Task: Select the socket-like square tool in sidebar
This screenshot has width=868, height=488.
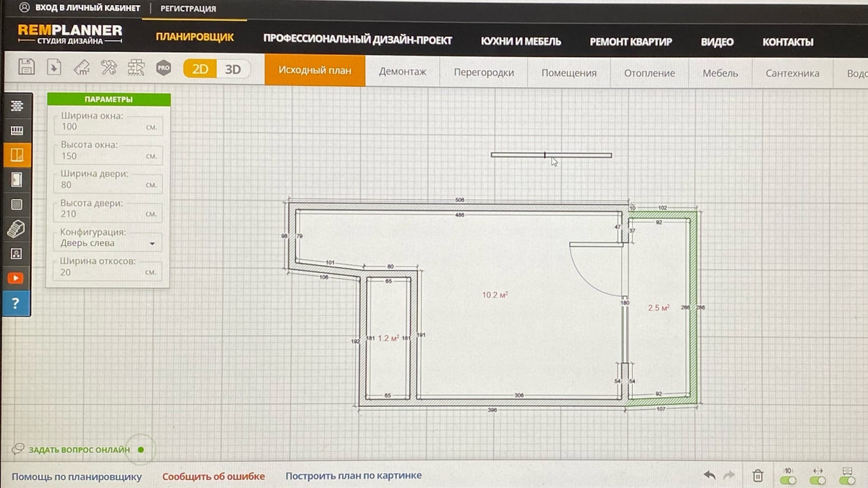Action: pos(17,253)
